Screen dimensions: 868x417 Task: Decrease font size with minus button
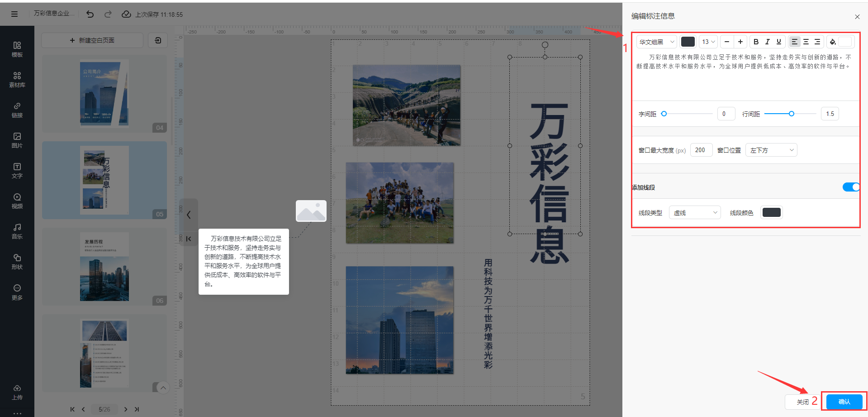click(726, 42)
